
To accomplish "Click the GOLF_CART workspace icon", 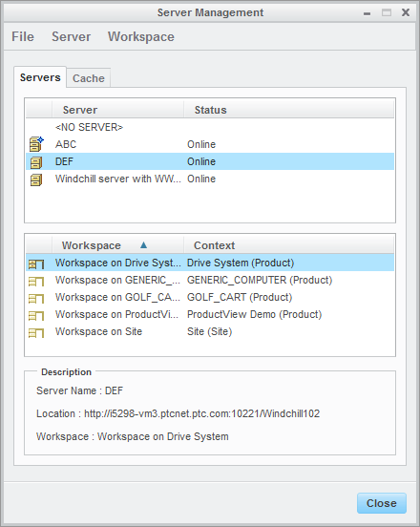I will [x=36, y=298].
